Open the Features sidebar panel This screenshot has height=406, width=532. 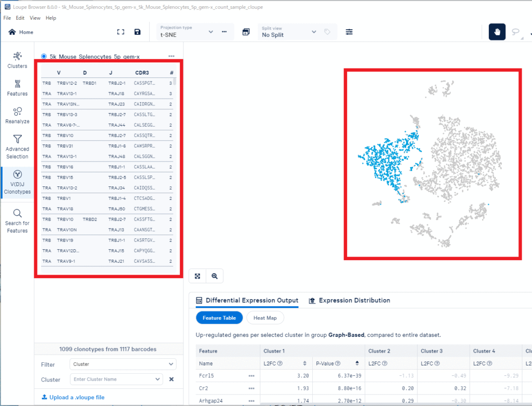click(x=17, y=87)
